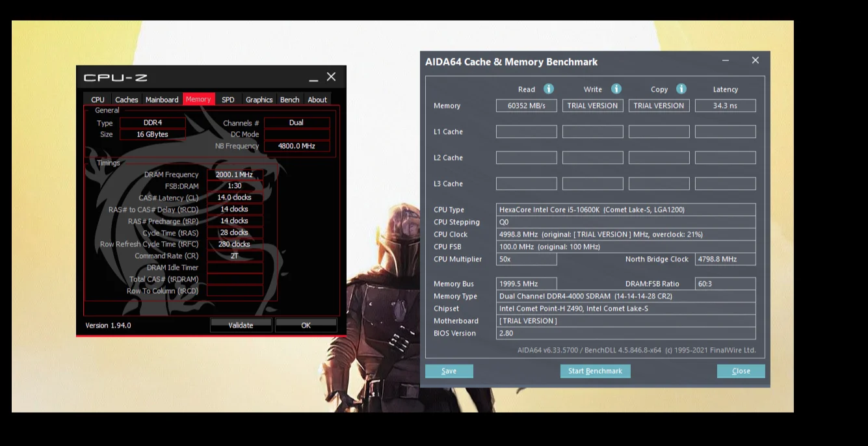Select the Memory tab in CPU-Z
Image resolution: width=868 pixels, height=446 pixels.
(198, 99)
